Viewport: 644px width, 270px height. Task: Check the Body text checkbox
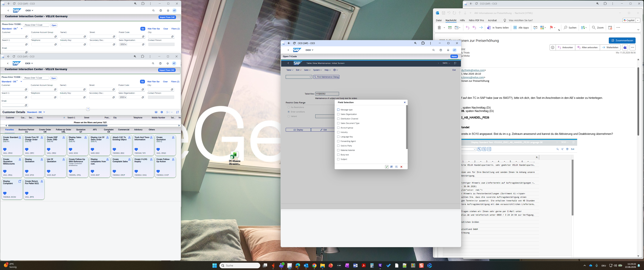click(338, 155)
